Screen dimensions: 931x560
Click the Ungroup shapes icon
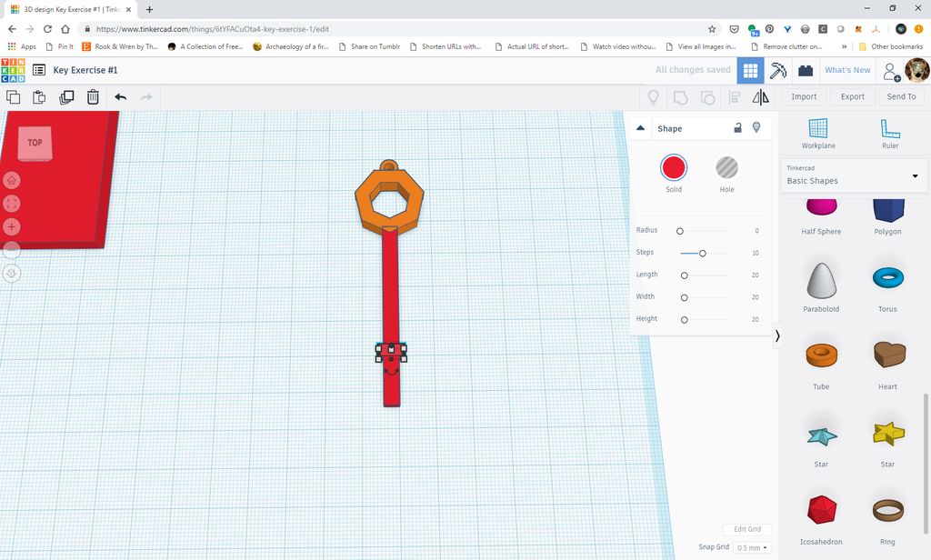707,97
